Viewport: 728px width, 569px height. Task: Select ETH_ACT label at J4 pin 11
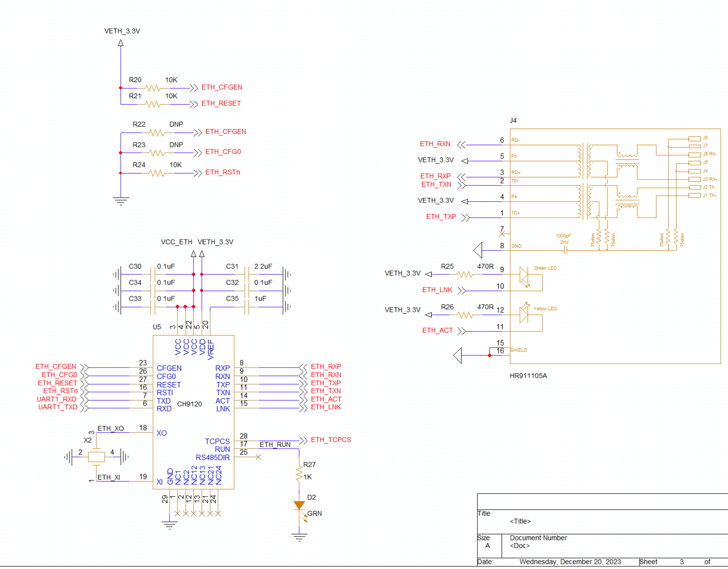point(437,330)
